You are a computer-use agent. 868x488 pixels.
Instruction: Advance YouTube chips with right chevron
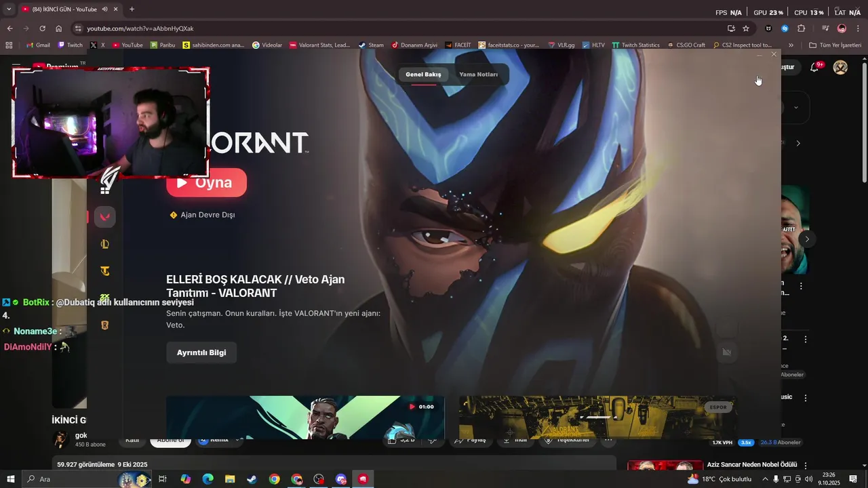(798, 143)
